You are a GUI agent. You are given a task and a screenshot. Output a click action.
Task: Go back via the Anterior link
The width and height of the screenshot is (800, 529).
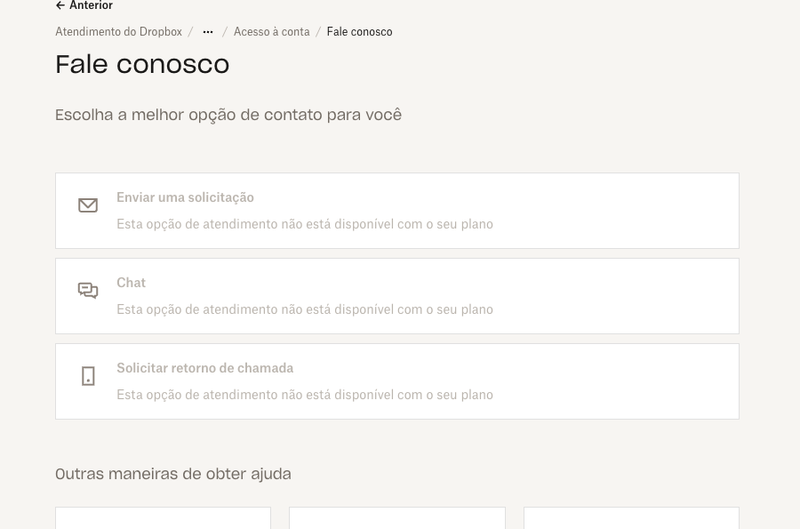pos(91,5)
